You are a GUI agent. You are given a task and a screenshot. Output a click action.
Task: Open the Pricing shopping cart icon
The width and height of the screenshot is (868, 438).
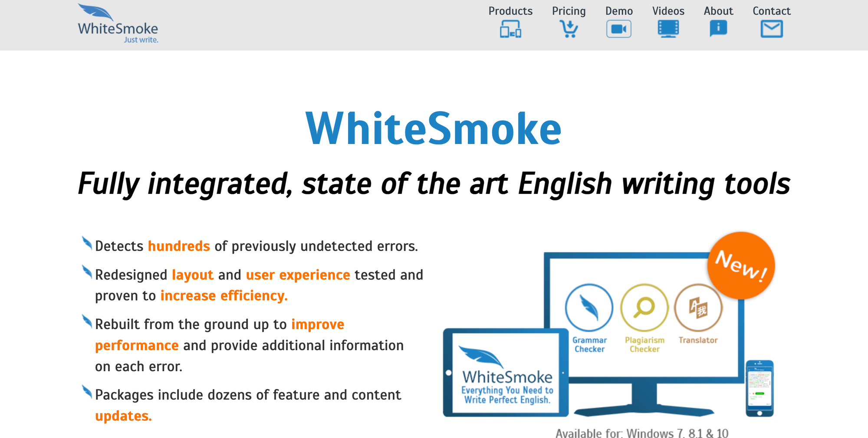click(569, 29)
